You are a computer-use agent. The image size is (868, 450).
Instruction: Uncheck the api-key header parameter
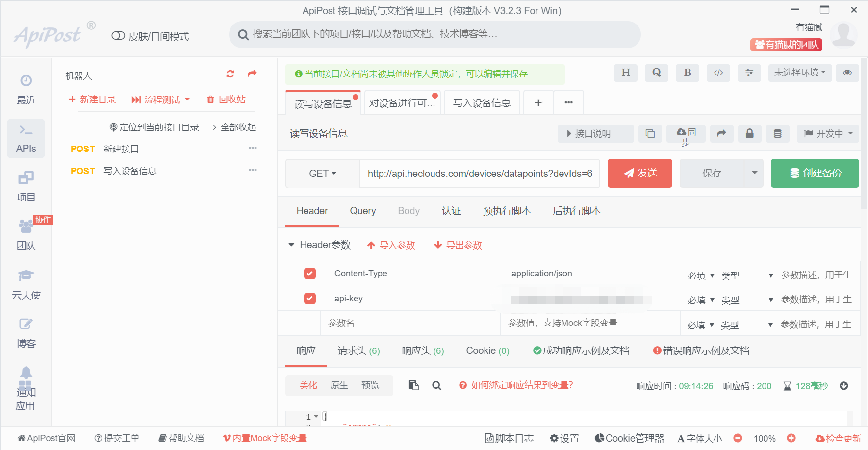coord(309,298)
